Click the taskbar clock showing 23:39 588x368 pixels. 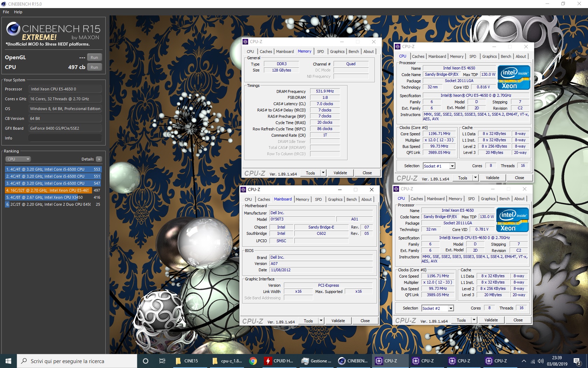coord(557,361)
